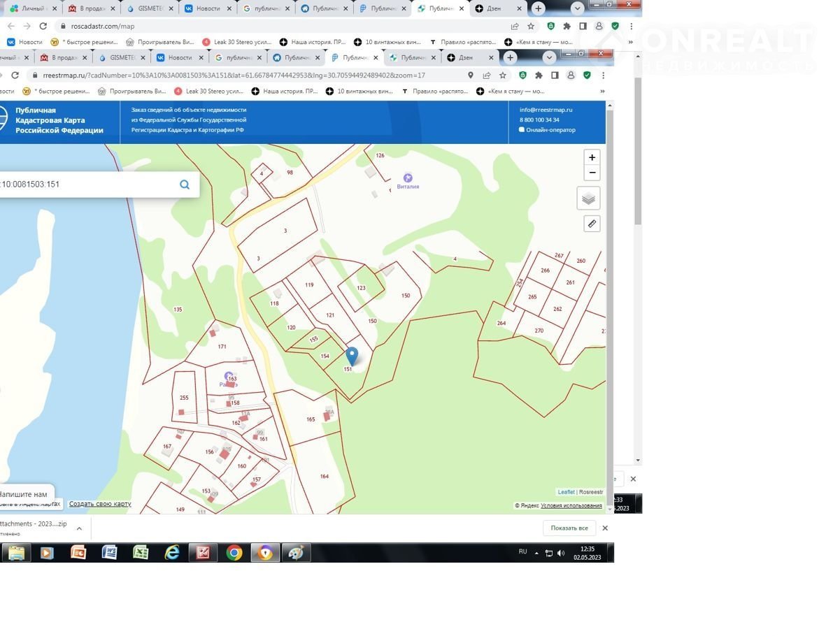Activate the ruler measurement tool

[592, 224]
